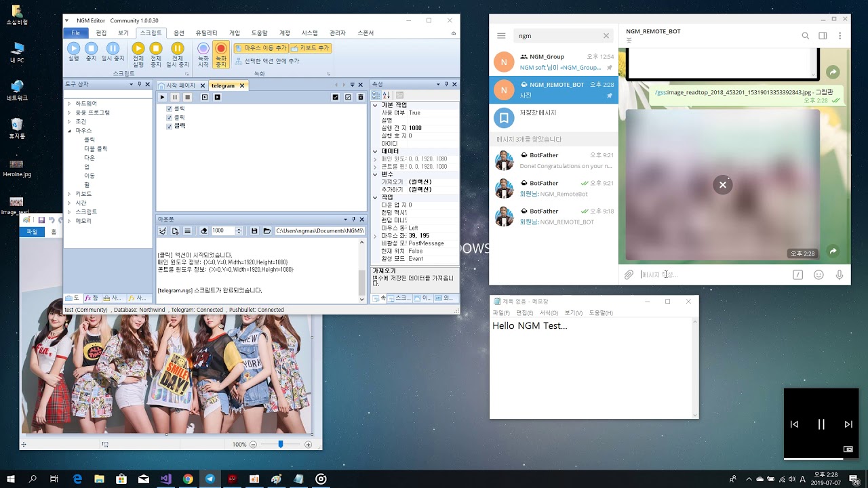Expand the 하드웨어 tree node
The image size is (868, 488).
pyautogui.click(x=69, y=104)
